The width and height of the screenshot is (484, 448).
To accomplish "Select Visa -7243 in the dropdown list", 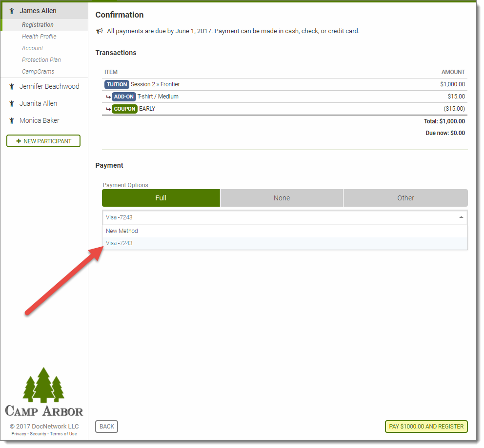I will click(x=120, y=243).
